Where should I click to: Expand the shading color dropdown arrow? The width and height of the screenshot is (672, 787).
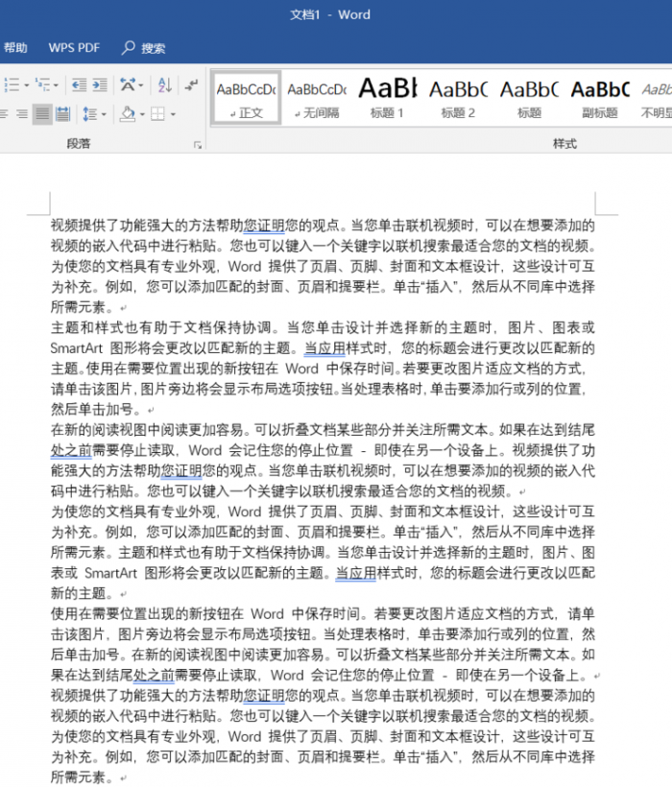142,114
